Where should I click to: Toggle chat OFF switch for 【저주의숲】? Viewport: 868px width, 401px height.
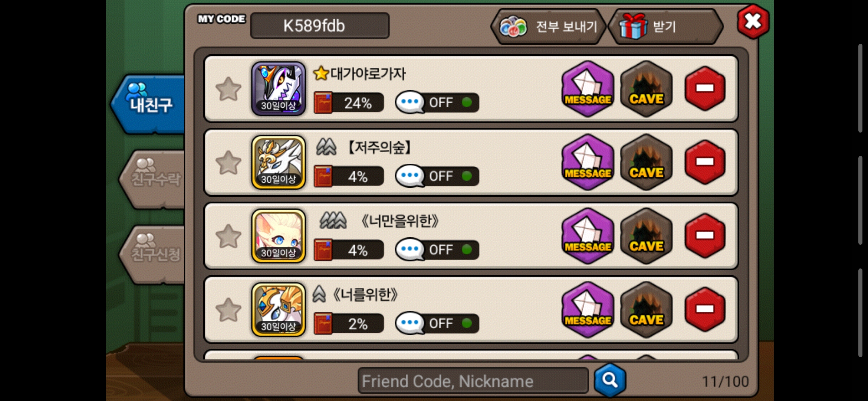[x=437, y=176]
